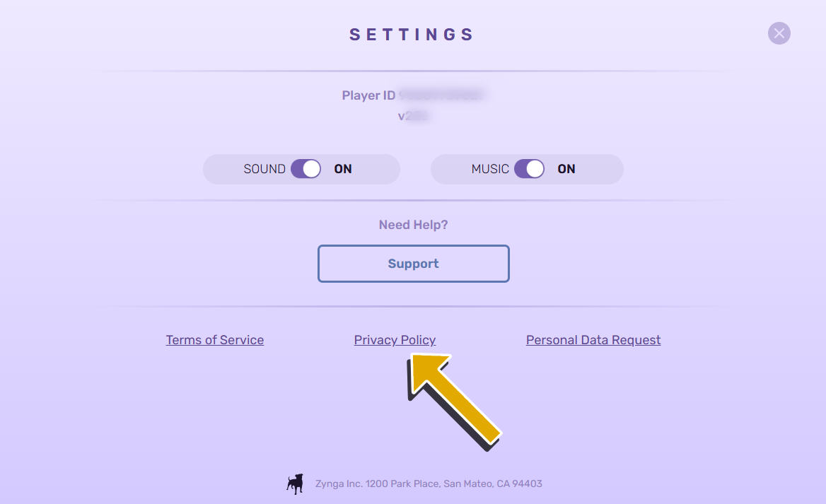Click the SOUND label text
This screenshot has width=826, height=504.
264,169
